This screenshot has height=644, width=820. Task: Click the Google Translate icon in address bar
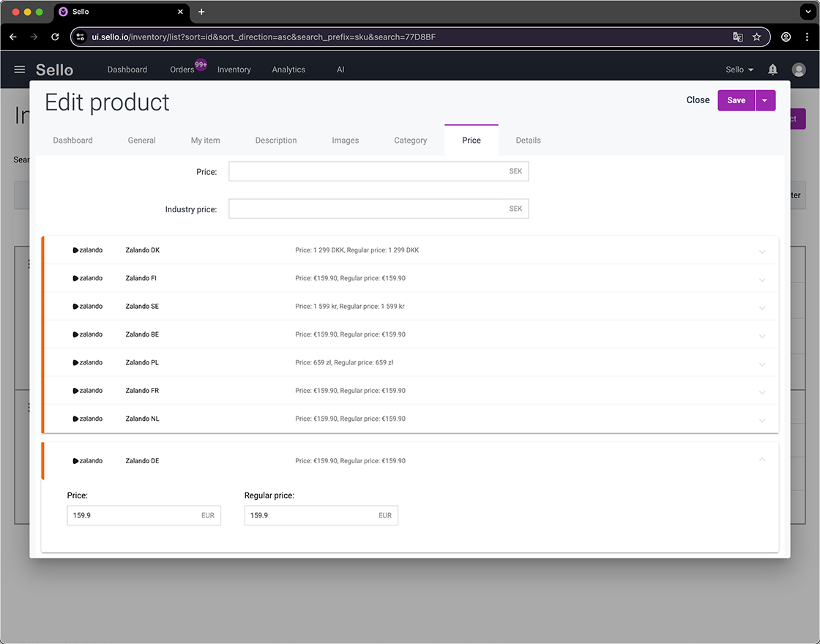click(x=737, y=37)
